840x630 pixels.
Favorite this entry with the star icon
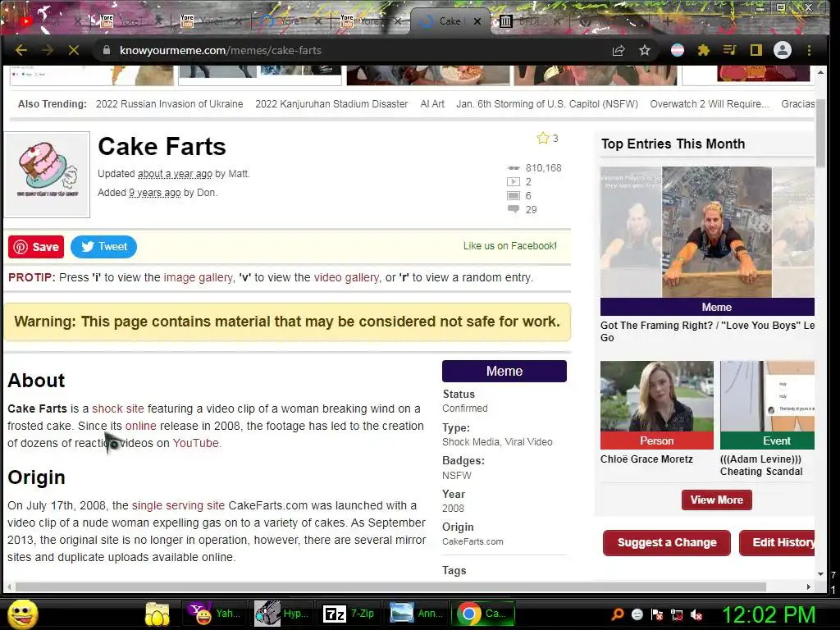tap(543, 138)
